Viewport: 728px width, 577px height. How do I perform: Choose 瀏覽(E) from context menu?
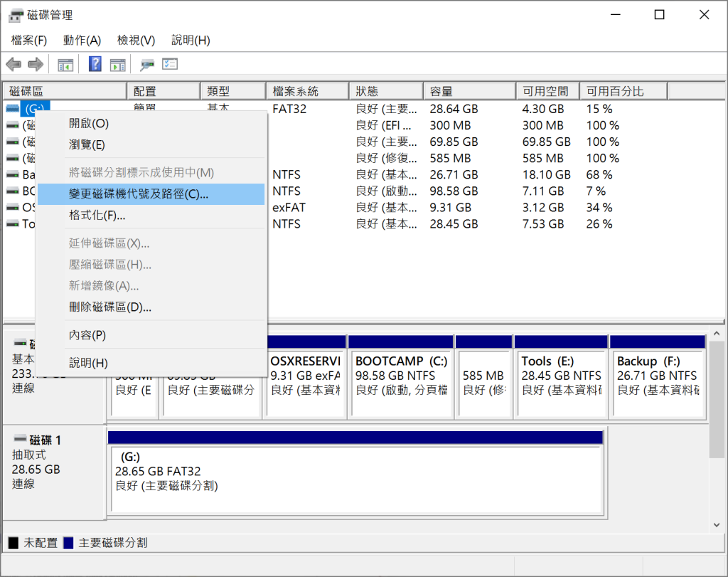(151, 145)
